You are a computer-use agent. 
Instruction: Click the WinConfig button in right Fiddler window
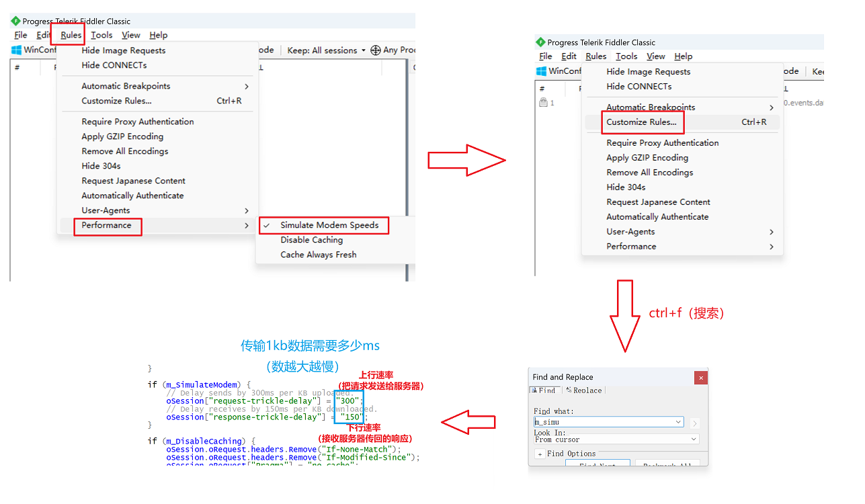559,71
